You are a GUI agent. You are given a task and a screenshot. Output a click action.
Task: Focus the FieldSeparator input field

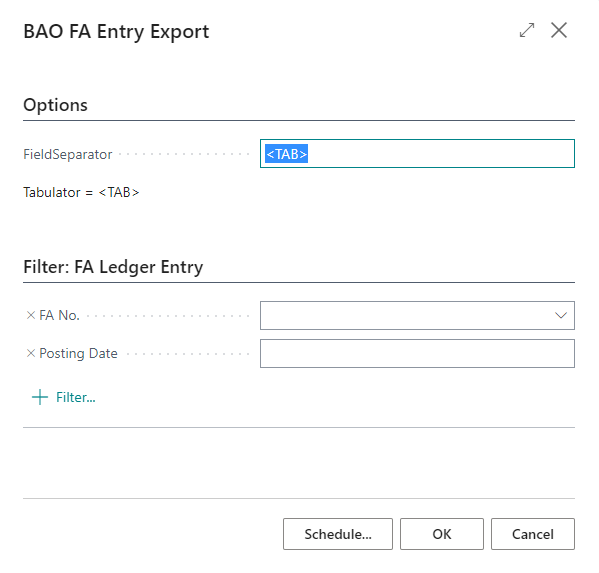click(417, 154)
